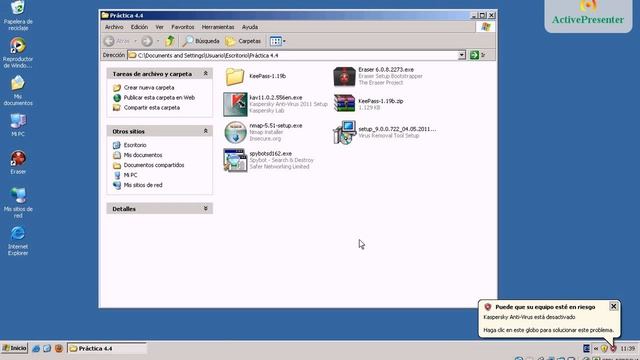Go up one folder level

(x=170, y=41)
